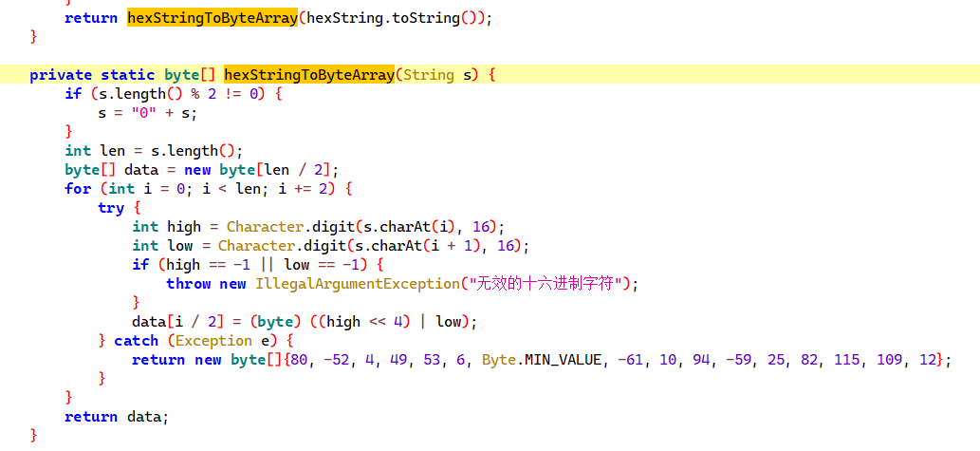Click the 'private' modifier keyword
Screen dimensions: 980x451
[x=61, y=74]
